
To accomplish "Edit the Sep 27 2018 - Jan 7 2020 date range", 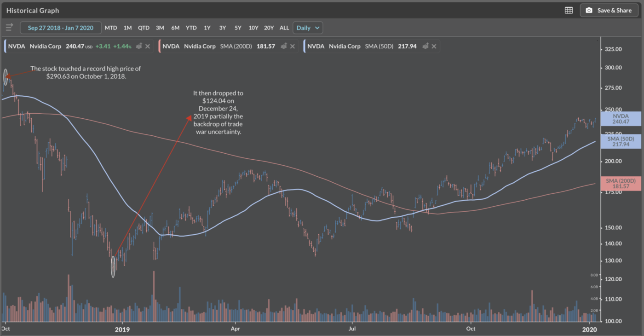I will coord(61,28).
